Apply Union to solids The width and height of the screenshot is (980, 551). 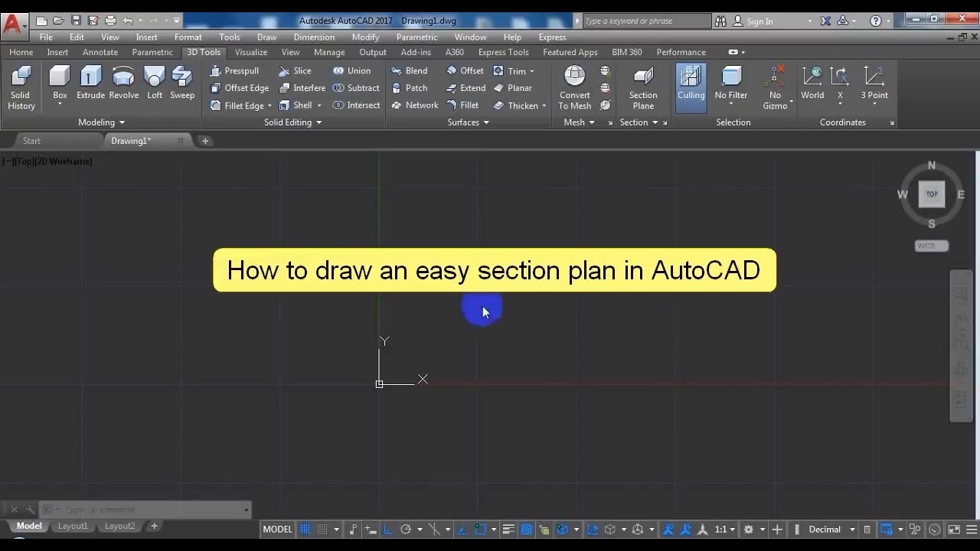351,70
